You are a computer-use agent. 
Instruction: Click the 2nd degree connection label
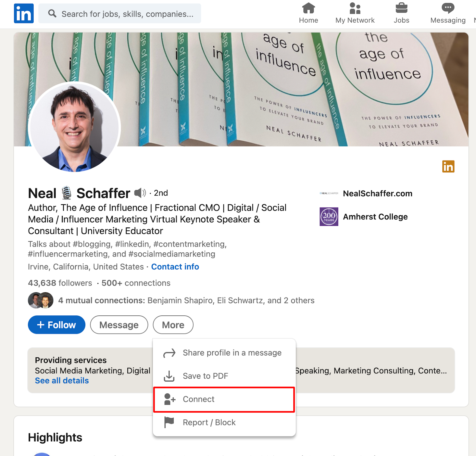(161, 193)
